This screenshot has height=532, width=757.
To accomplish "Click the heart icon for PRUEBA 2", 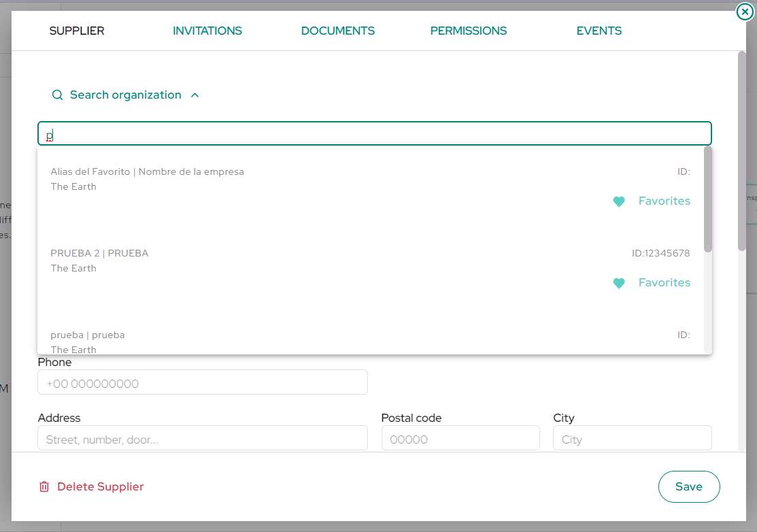I will tap(619, 283).
